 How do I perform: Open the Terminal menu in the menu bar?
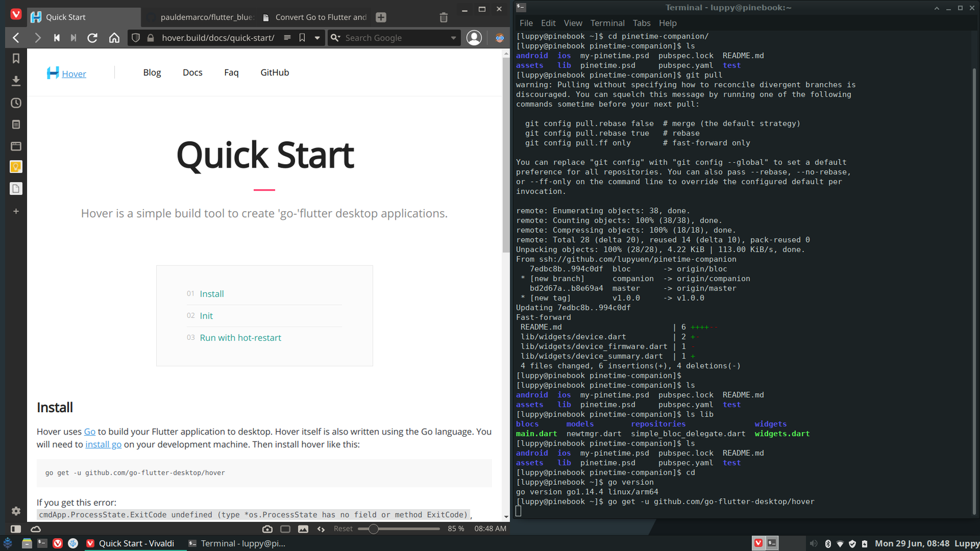[607, 23]
